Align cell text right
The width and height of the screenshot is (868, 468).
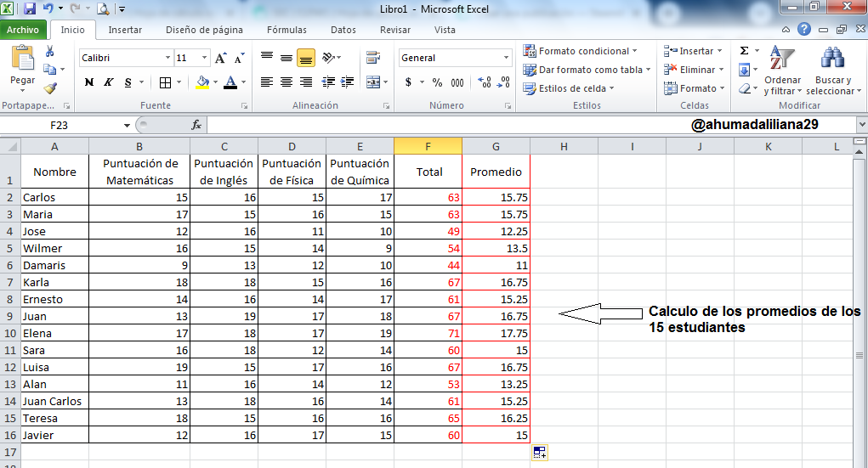305,82
